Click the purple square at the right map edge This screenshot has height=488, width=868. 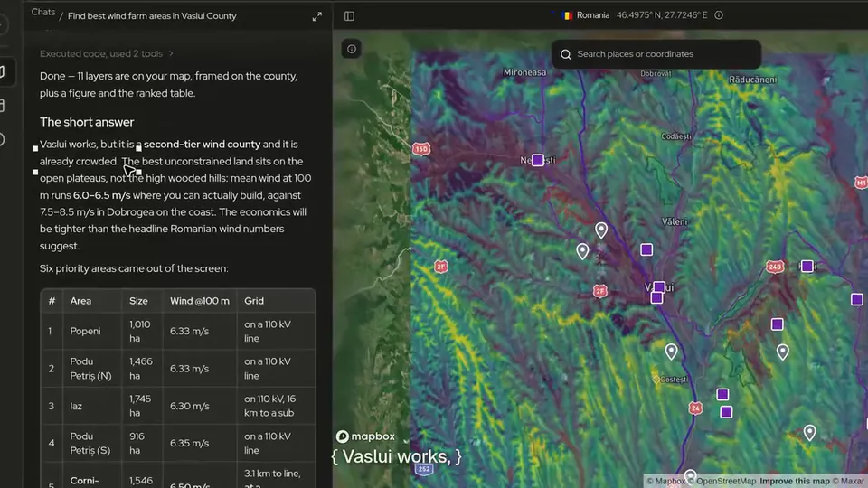(x=857, y=300)
